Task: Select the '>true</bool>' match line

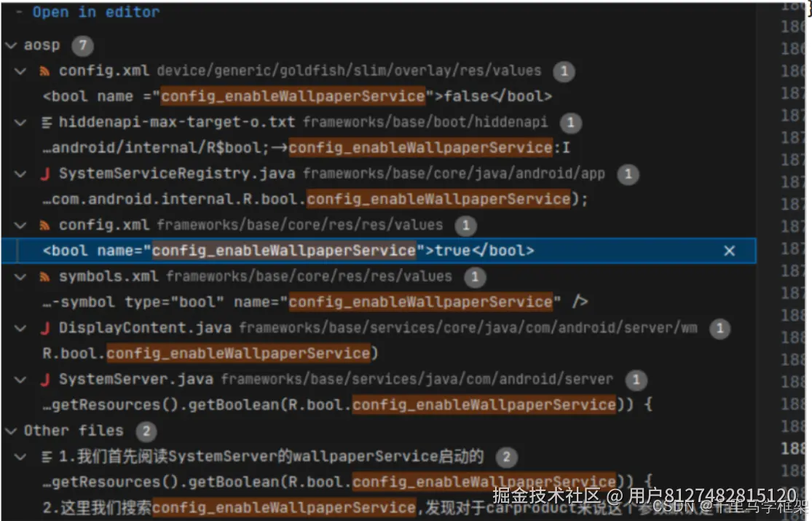Action: pyautogui.click(x=379, y=251)
